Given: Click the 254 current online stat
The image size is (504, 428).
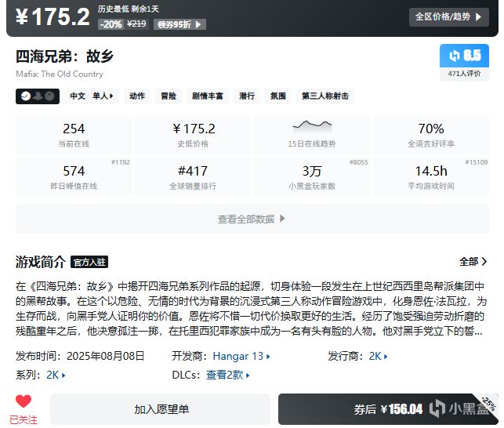Looking at the screenshot, I should pyautogui.click(x=74, y=134).
